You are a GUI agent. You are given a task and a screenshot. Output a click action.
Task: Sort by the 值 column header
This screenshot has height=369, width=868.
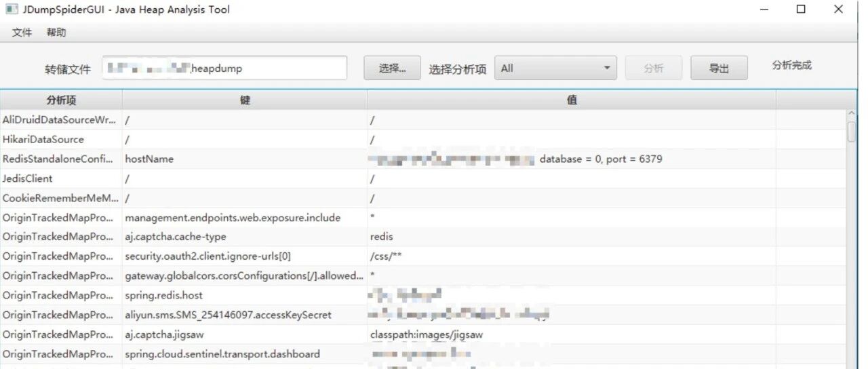572,100
